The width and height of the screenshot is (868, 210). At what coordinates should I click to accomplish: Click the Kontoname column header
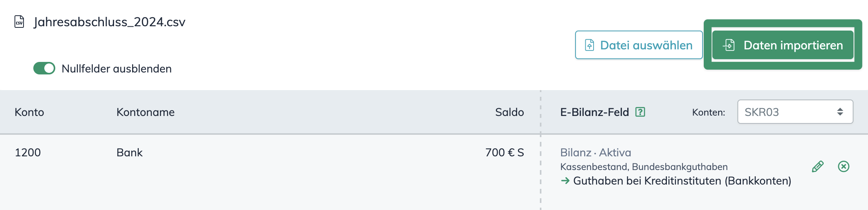coord(145,112)
